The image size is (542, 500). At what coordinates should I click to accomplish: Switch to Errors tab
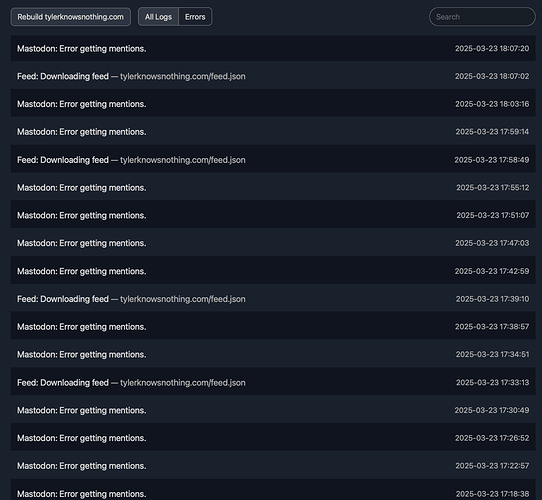195,17
